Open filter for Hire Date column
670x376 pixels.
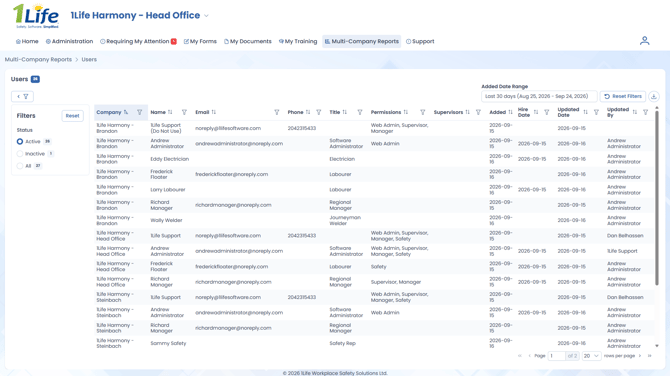[547, 112]
